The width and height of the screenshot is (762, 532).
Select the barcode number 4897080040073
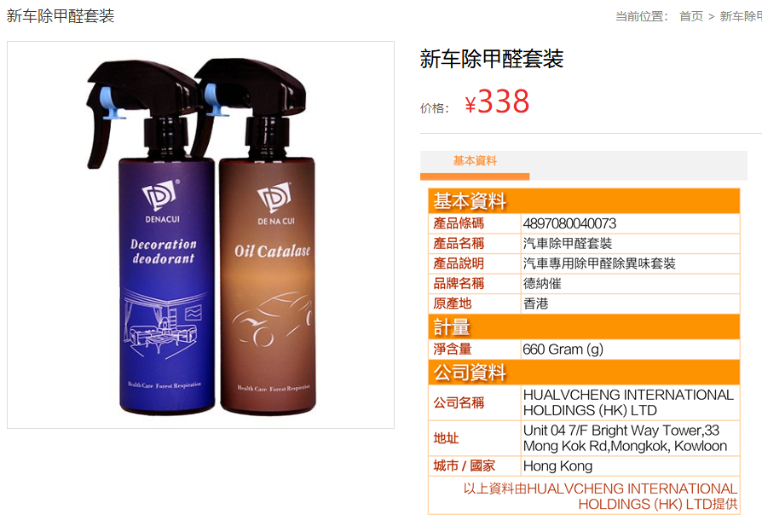pyautogui.click(x=569, y=223)
